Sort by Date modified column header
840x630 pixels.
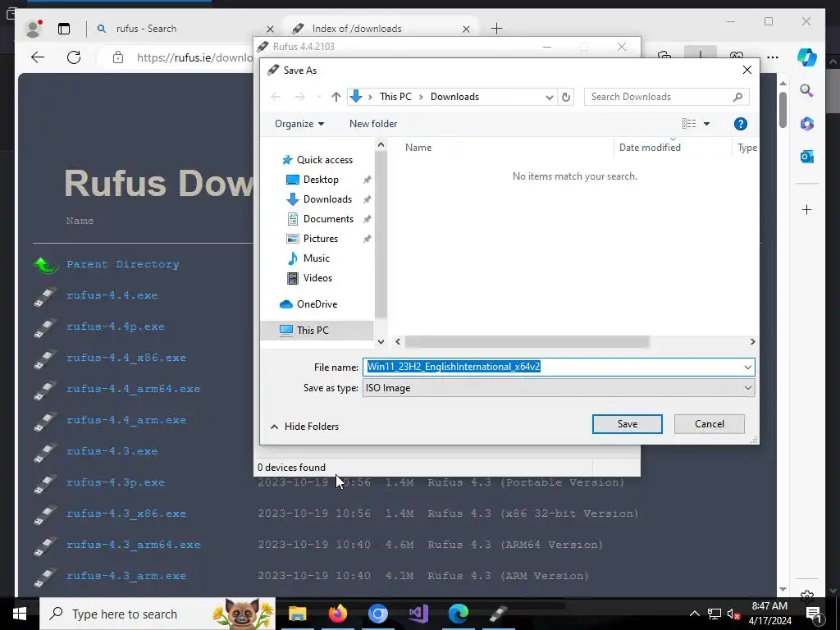click(650, 148)
